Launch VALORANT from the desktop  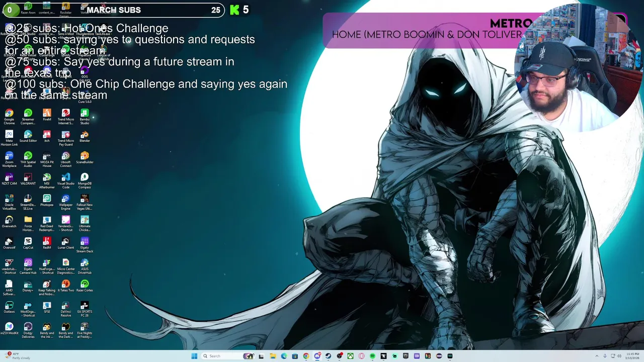click(x=28, y=179)
